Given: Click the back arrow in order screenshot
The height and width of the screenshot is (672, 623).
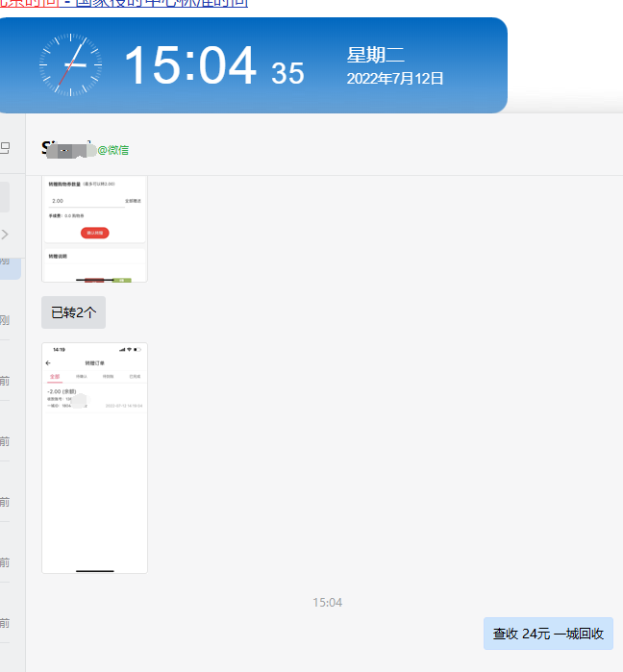Looking at the screenshot, I should point(48,363).
